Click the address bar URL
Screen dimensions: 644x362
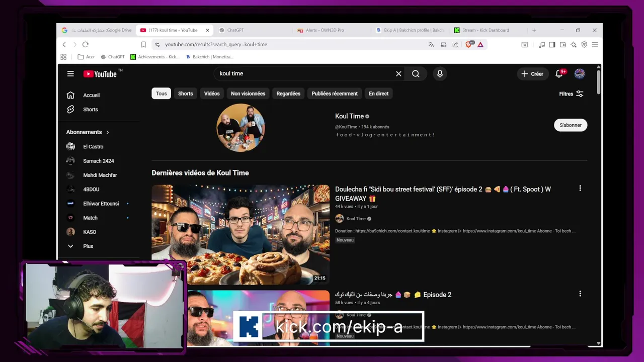tap(216, 44)
